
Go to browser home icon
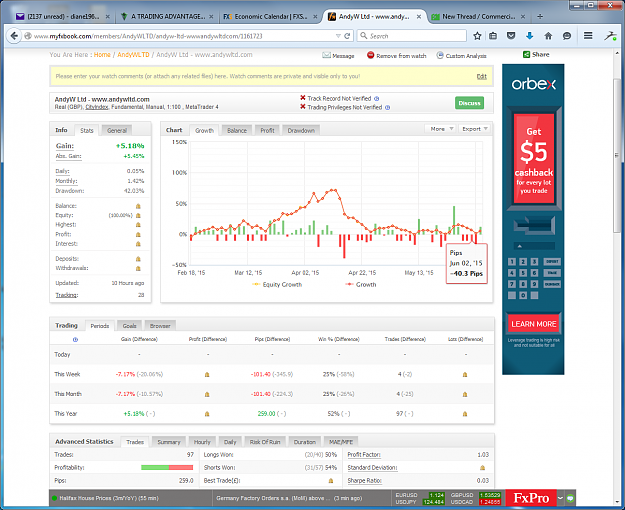click(x=548, y=36)
